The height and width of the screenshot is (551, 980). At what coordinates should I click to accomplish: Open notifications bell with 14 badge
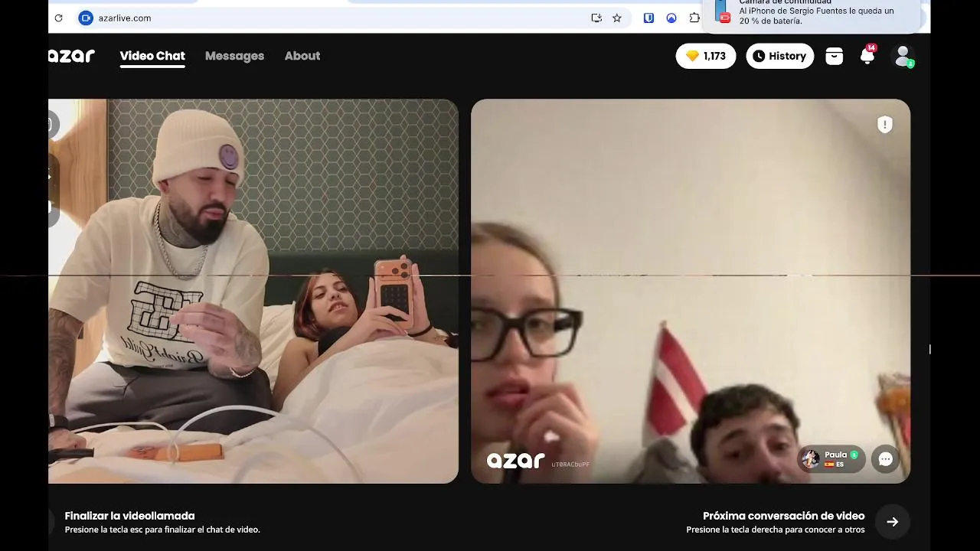click(868, 55)
